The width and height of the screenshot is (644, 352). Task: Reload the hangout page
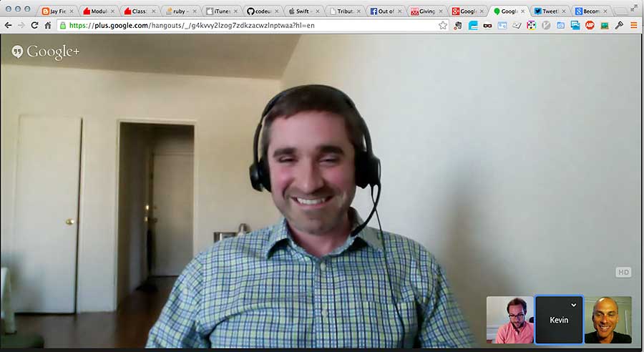pyautogui.click(x=34, y=25)
